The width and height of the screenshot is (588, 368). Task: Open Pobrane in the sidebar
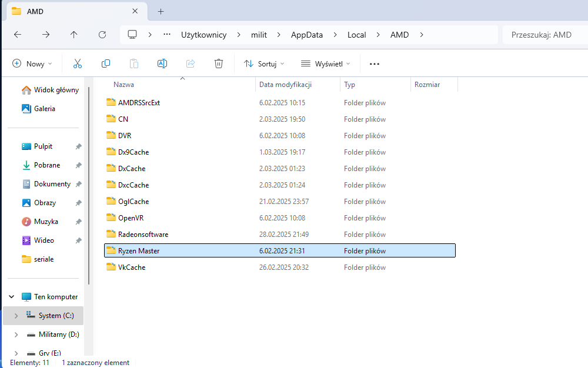point(46,165)
